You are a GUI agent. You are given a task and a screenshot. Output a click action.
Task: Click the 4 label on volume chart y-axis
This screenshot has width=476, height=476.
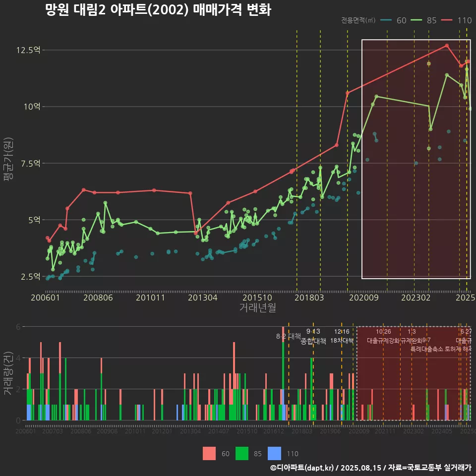tap(18, 358)
